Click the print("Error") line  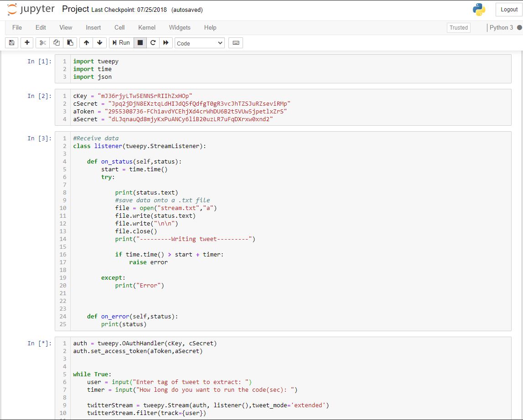(x=140, y=285)
